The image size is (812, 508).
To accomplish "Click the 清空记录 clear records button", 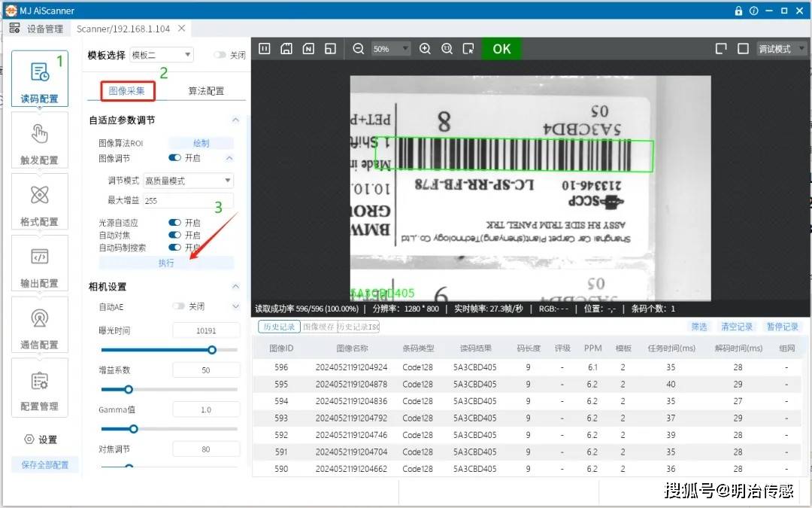I will (x=736, y=327).
